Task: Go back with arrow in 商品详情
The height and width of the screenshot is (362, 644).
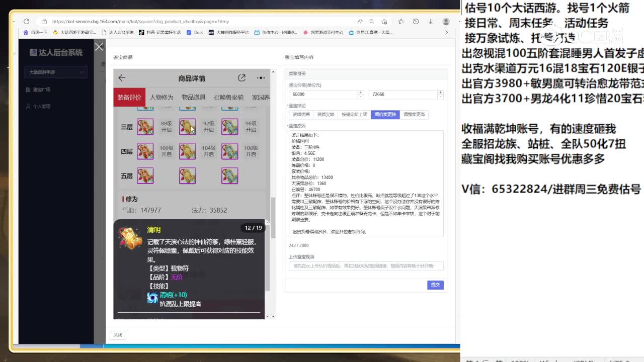Action: pos(122,78)
